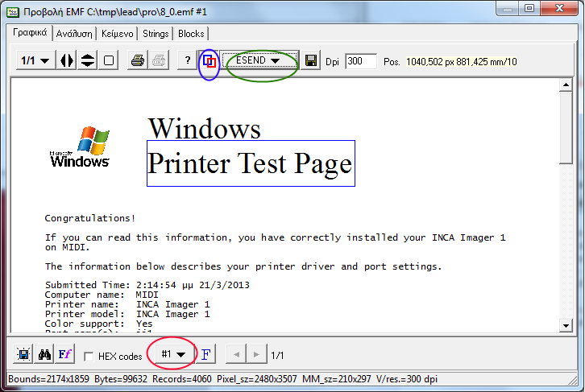Click the Color support: Yes line
The height and width of the screenshot is (392, 585).
[98, 324]
